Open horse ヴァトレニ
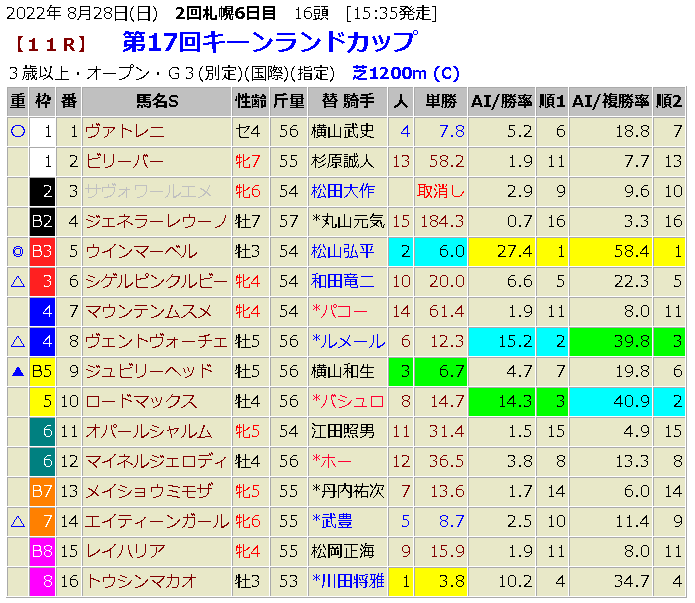 [125, 131]
